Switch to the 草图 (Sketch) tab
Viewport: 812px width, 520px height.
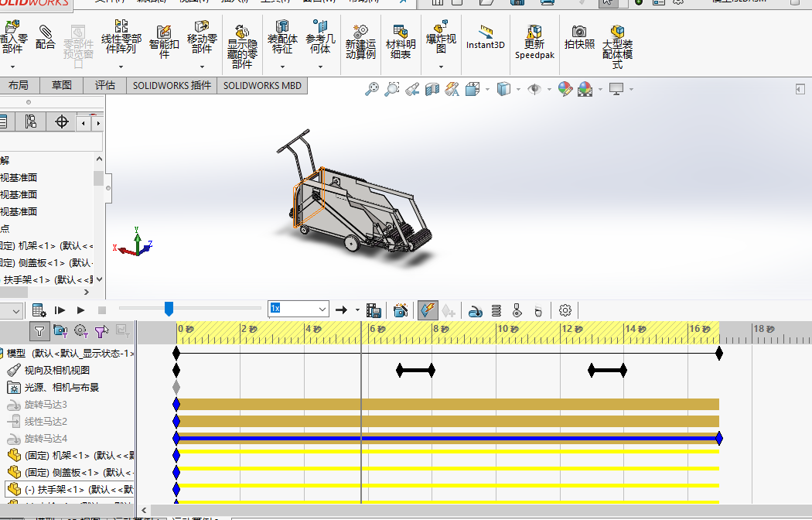62,85
